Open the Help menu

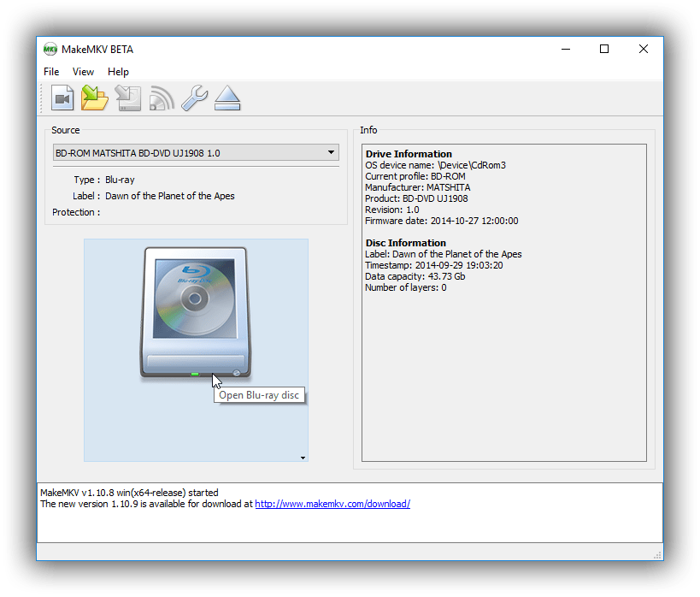(x=118, y=72)
